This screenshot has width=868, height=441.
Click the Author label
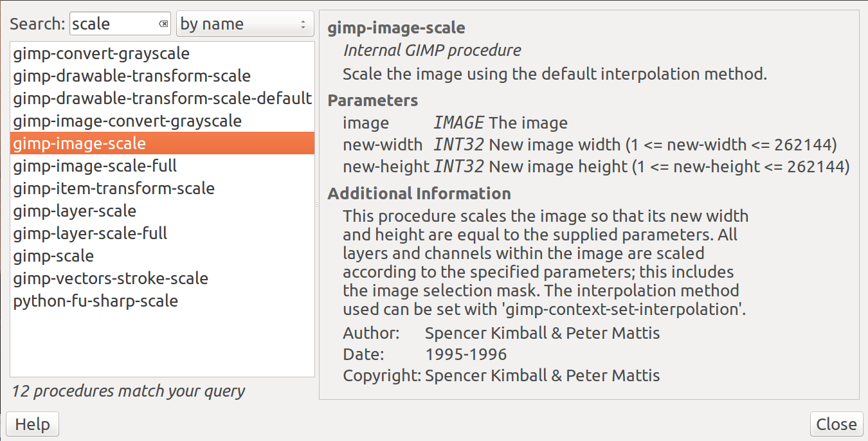[x=371, y=333]
